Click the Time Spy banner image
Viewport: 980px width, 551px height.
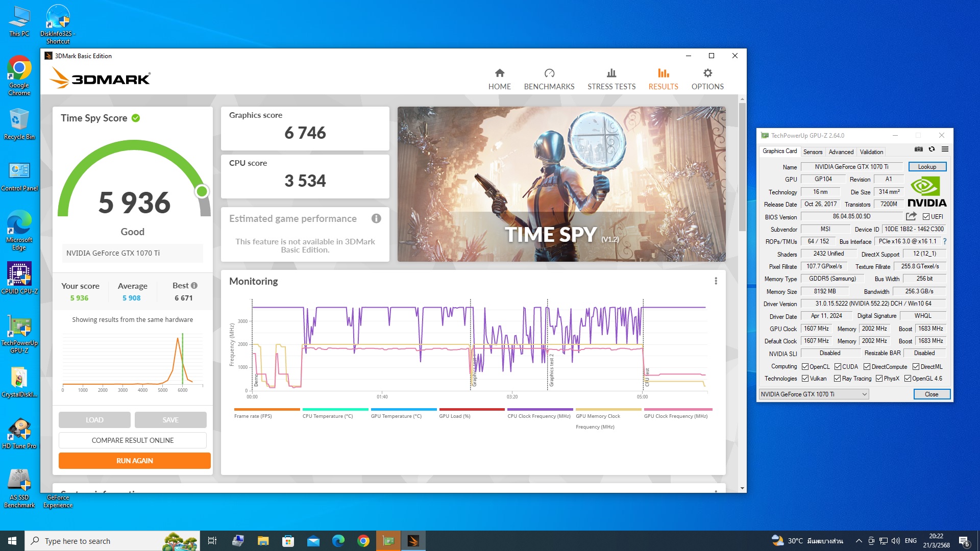(561, 184)
